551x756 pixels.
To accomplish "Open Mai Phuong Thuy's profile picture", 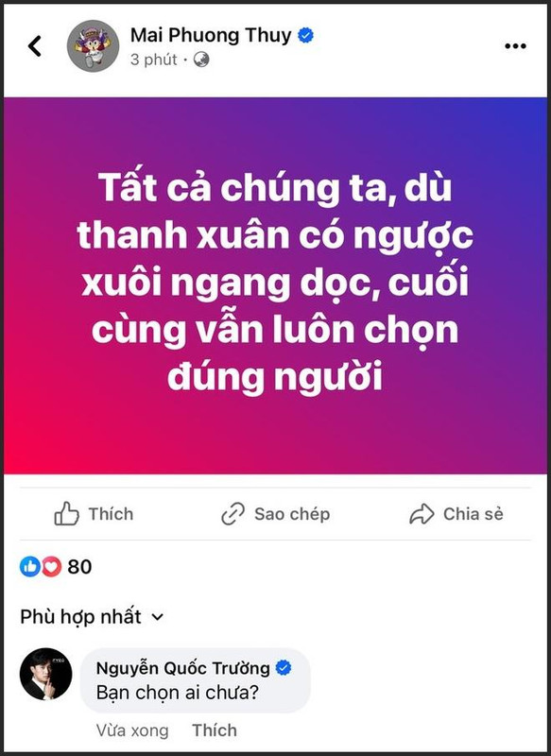I will (x=93, y=46).
